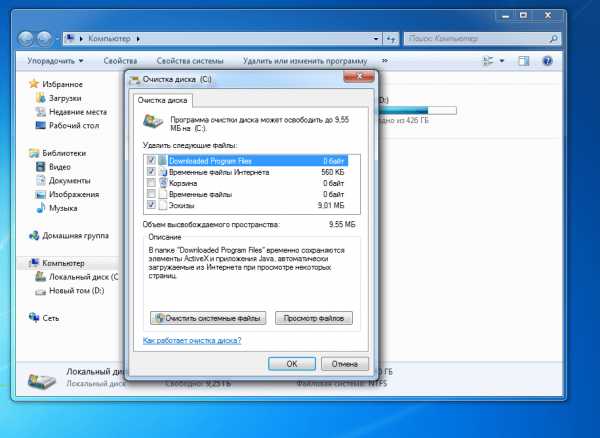Open the Упорядочить dropdown menu
The width and height of the screenshot is (600, 438).
point(55,61)
